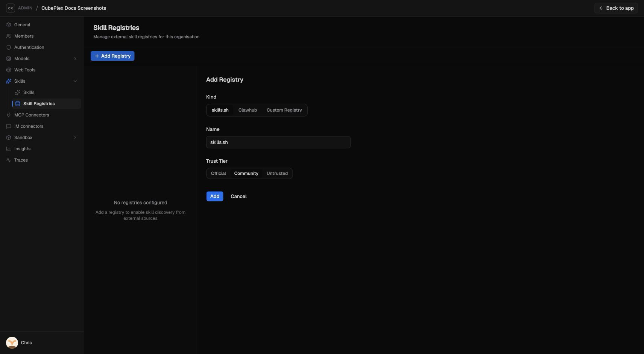This screenshot has height=354, width=644.
Task: Open the Traces page
Action: click(x=42, y=160)
